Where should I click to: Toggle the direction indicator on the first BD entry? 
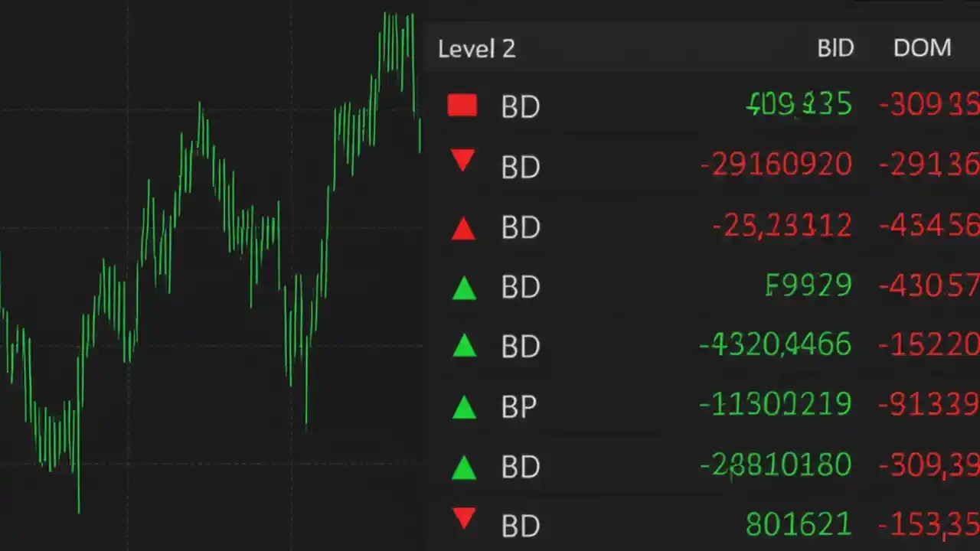click(462, 106)
